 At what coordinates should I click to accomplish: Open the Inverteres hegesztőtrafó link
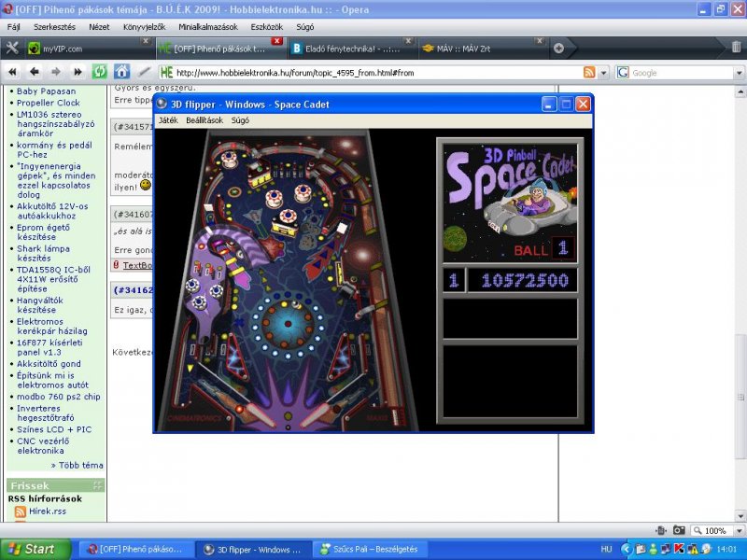[x=45, y=413]
